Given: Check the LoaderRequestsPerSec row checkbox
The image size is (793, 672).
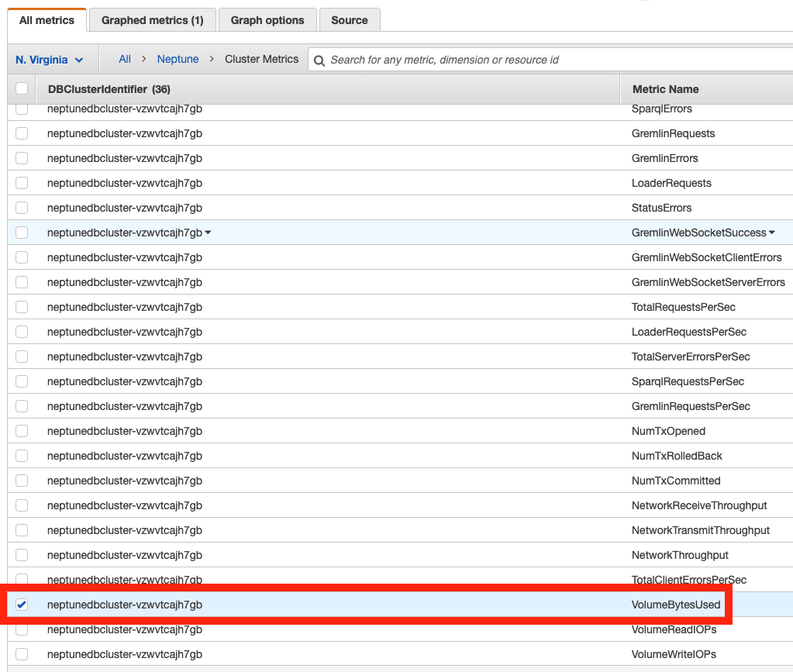Looking at the screenshot, I should pos(22,332).
